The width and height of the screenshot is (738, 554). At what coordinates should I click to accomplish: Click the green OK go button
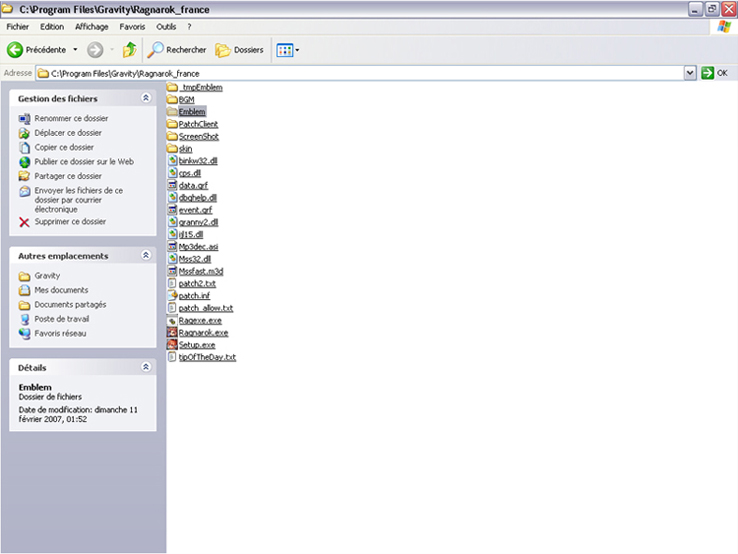click(x=707, y=73)
